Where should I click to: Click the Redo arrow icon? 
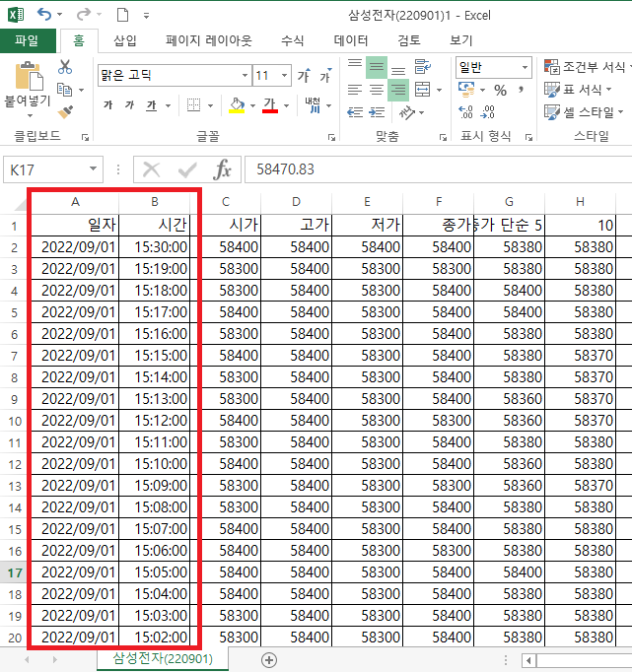83,15
